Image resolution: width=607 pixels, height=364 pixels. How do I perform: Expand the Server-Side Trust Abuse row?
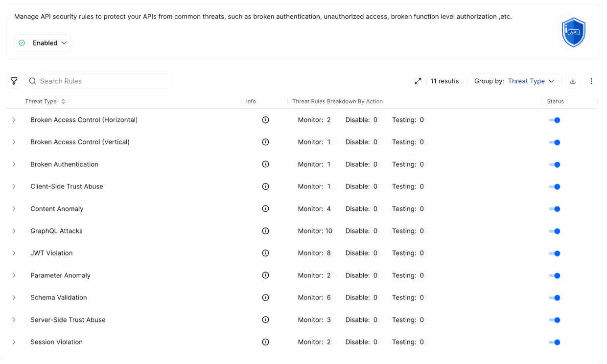14,320
